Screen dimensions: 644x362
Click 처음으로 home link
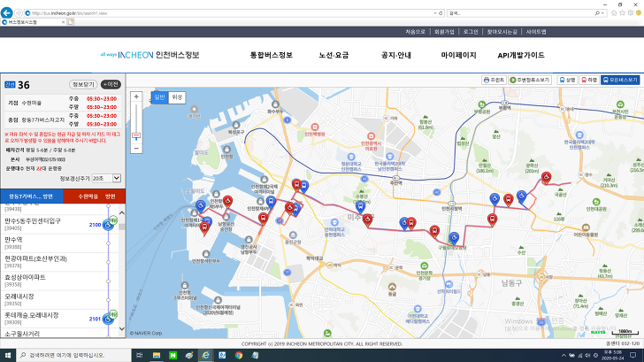[x=415, y=32]
